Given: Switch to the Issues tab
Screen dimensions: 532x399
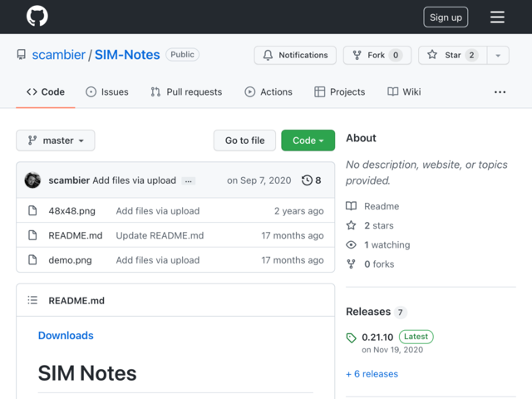Looking at the screenshot, I should click(107, 92).
